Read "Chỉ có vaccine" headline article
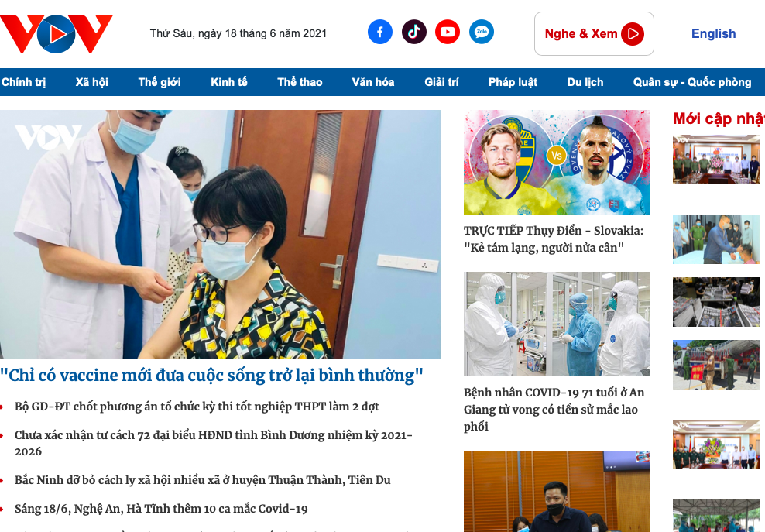Viewport: 765px width, 532px height. point(212,376)
